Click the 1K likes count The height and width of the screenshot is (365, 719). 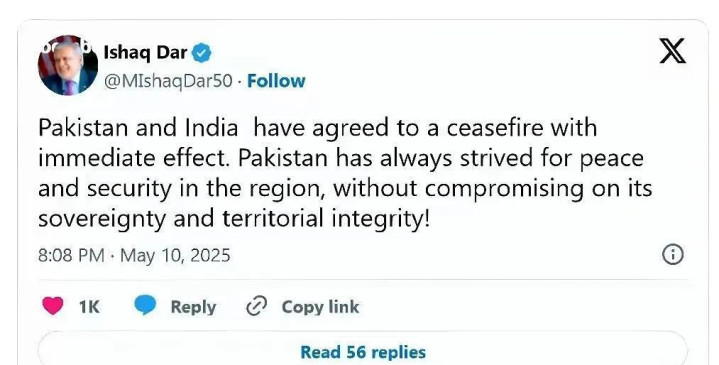click(89, 307)
